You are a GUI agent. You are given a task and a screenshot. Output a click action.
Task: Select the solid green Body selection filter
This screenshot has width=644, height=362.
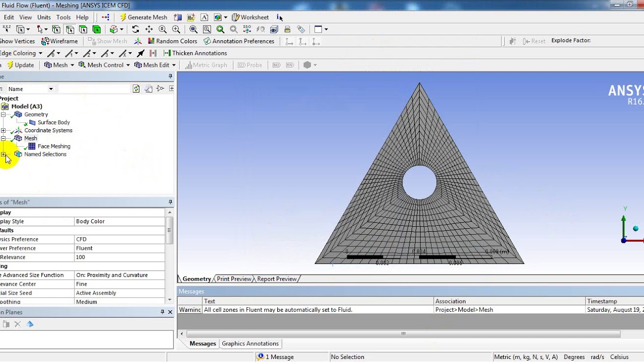coord(97,29)
